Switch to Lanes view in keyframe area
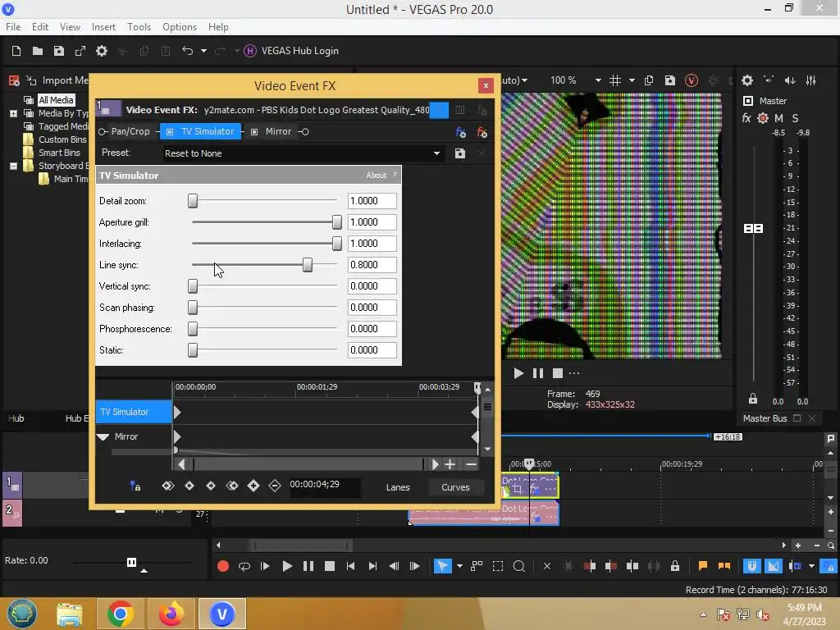This screenshot has height=630, width=840. coord(398,487)
